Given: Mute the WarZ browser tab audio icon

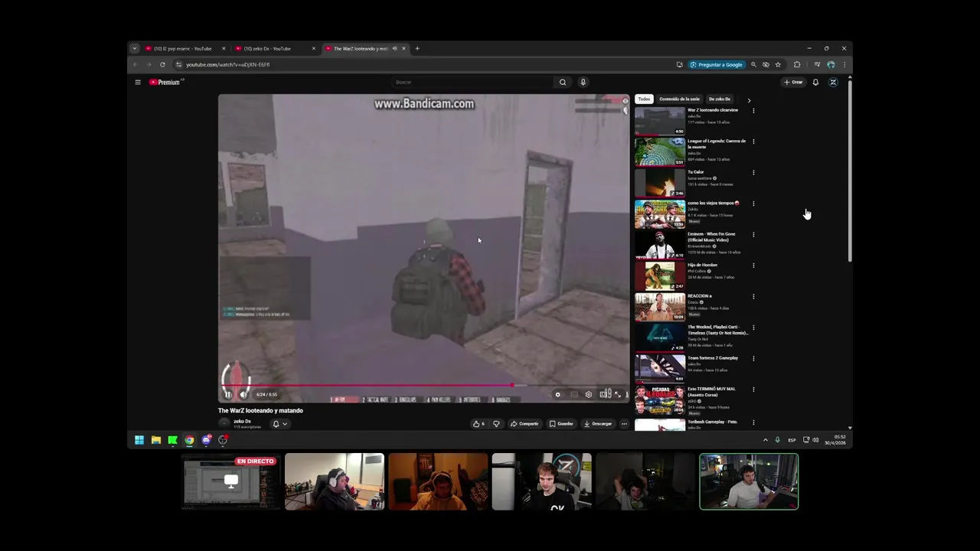Looking at the screenshot, I should click(394, 48).
